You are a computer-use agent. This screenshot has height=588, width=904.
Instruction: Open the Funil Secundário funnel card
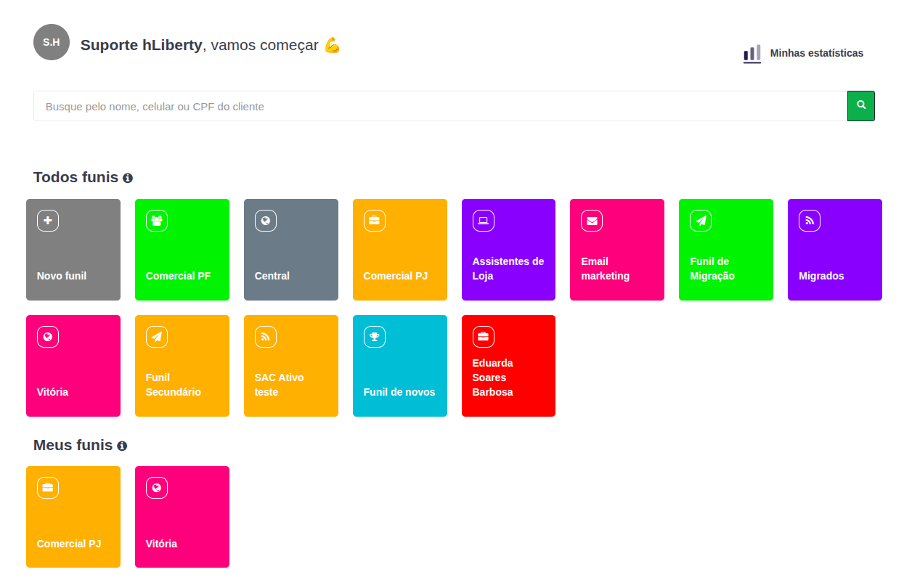[x=182, y=366]
